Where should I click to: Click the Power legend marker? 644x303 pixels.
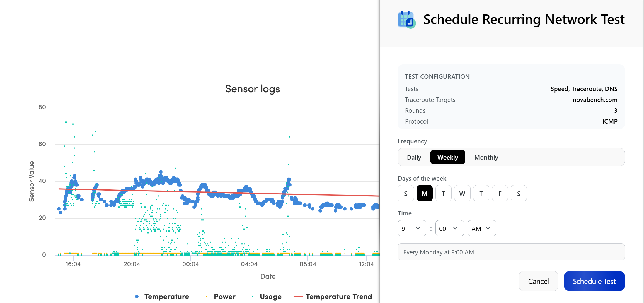[x=206, y=296]
